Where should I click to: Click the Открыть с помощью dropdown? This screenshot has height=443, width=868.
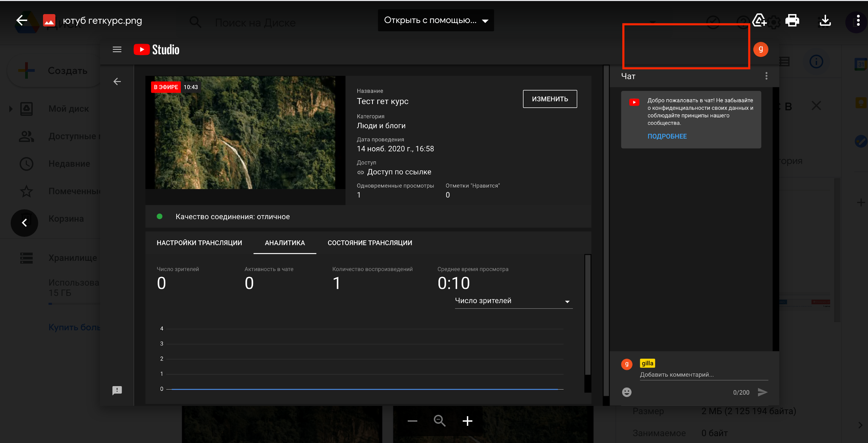pyautogui.click(x=435, y=20)
